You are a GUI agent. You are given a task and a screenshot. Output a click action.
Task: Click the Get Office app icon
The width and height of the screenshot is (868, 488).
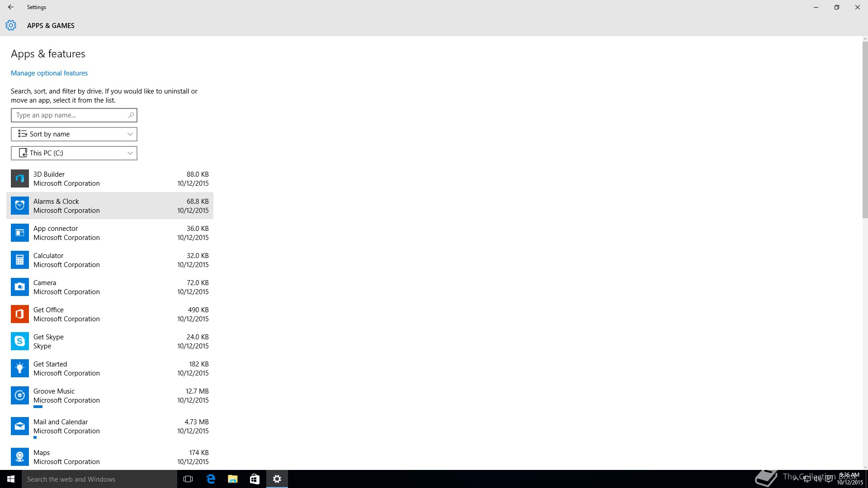pyautogui.click(x=20, y=314)
